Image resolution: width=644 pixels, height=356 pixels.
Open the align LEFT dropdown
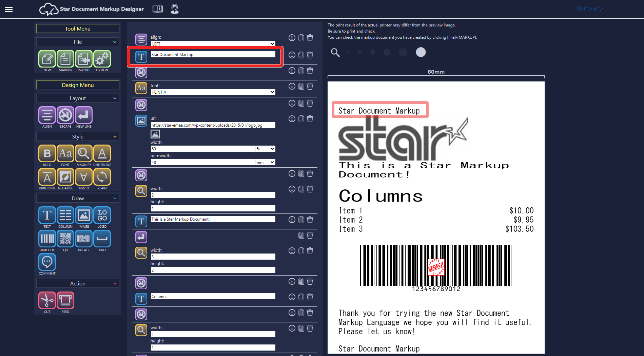tap(213, 44)
